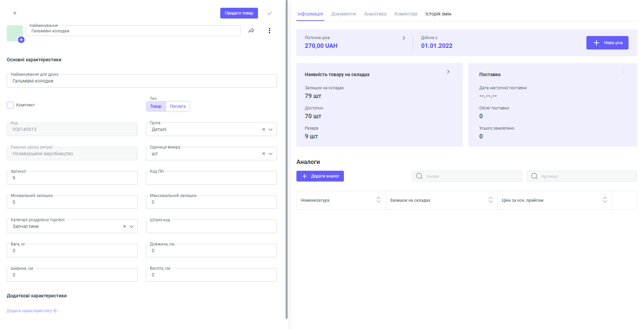Sort by Ціна за осн. прайсом column
The width and height of the screenshot is (644, 329).
point(605,200)
